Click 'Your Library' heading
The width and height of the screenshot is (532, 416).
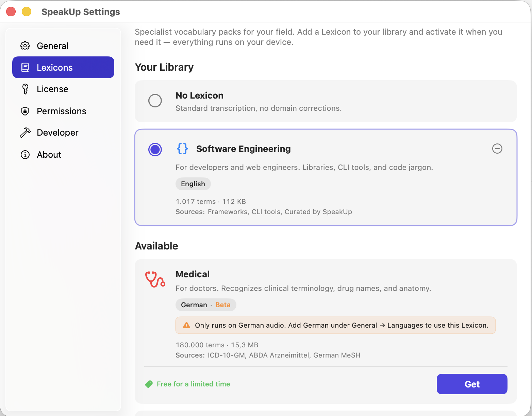(x=164, y=67)
